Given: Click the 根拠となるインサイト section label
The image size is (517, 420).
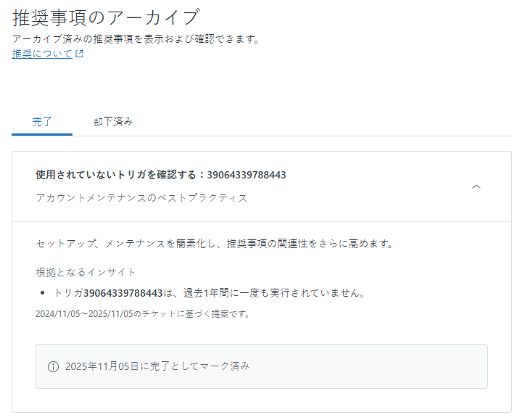Looking at the screenshot, I should click(86, 272).
